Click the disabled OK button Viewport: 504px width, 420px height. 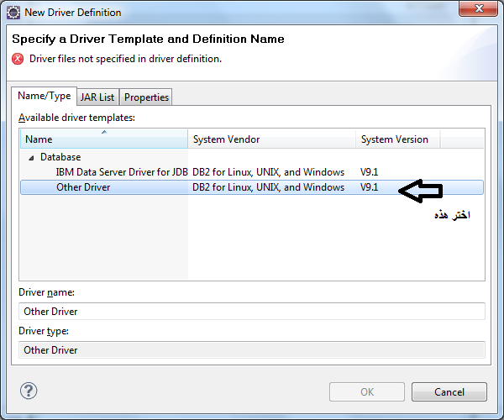coord(367,391)
